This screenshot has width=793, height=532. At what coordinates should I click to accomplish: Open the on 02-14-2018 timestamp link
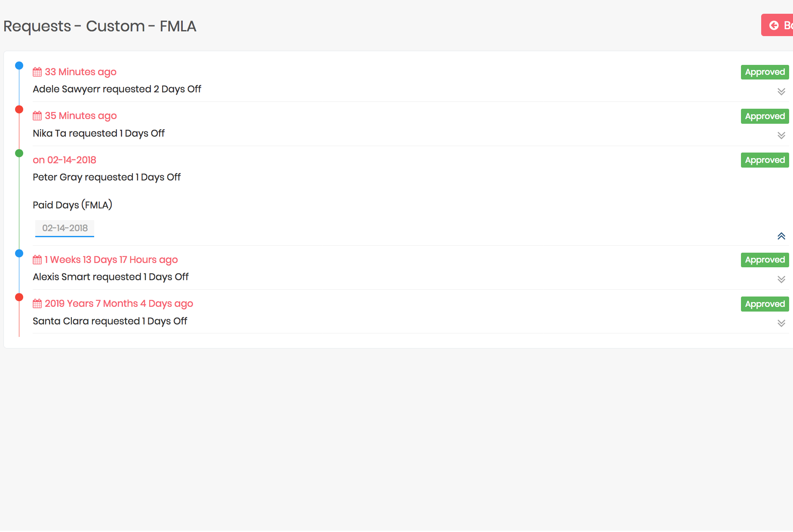point(65,160)
